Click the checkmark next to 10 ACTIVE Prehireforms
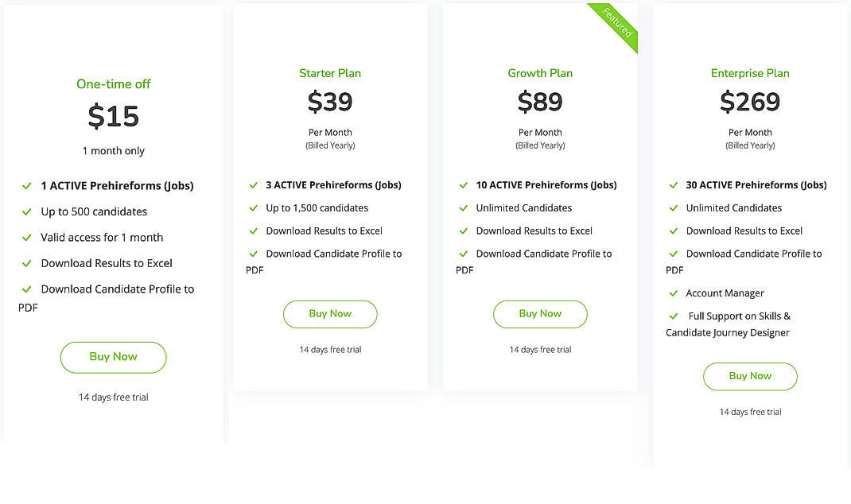Viewport: 851px width, 504px height. click(464, 184)
